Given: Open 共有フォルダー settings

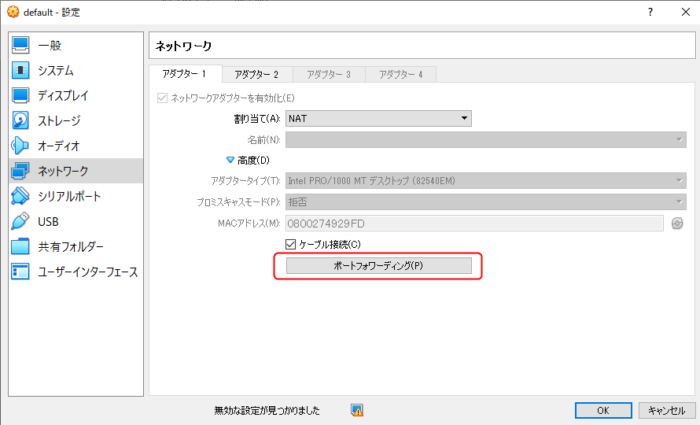Looking at the screenshot, I should pos(76,246).
